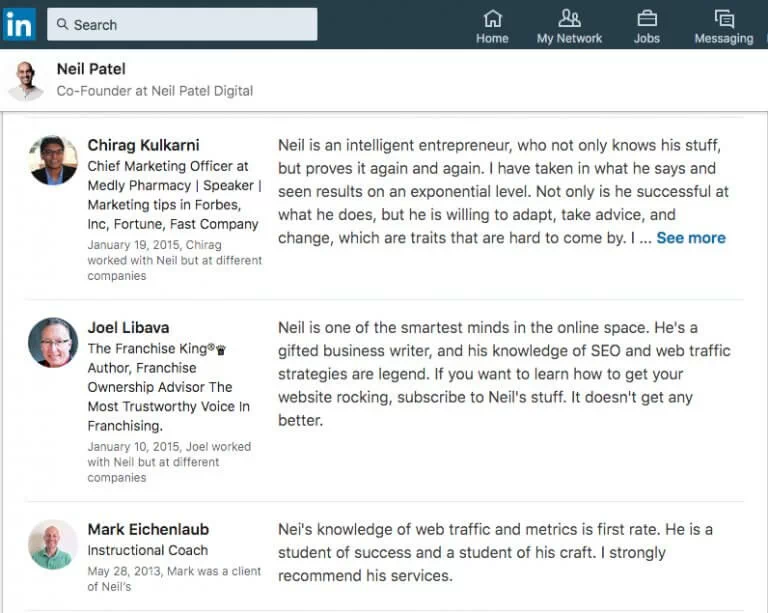Screen dimensions: 768x613
Task: Click Neil Patel's profile photo in header
Action: [26, 80]
